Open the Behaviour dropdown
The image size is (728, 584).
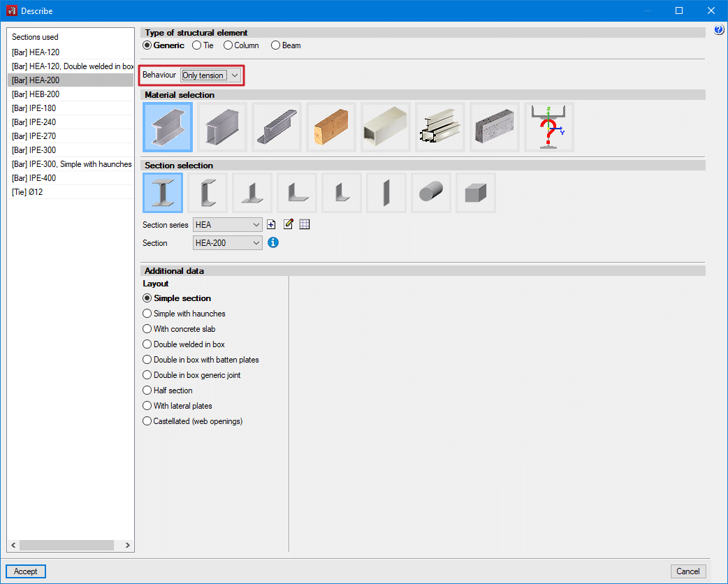211,75
